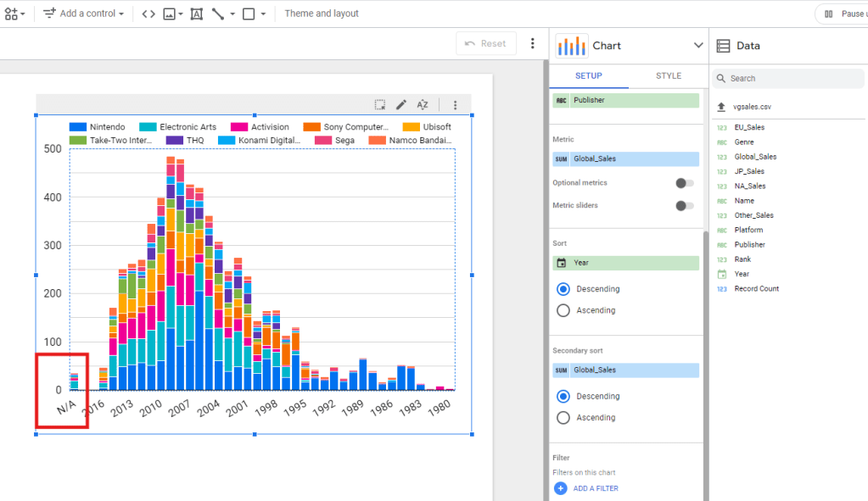This screenshot has width=868, height=501.
Task: Select Ascending under Secondary sort
Action: point(563,417)
